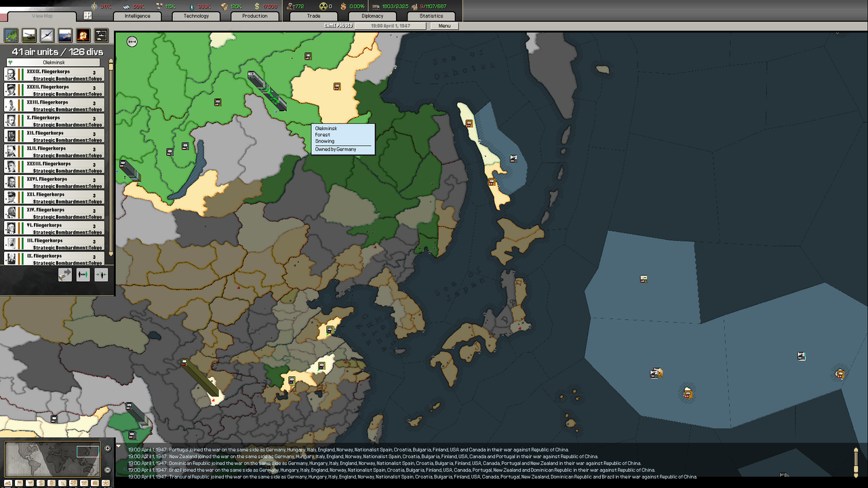868x488 pixels.
Task: Select III. Fliegerkorps unit
Action: pyautogui.click(x=54, y=243)
